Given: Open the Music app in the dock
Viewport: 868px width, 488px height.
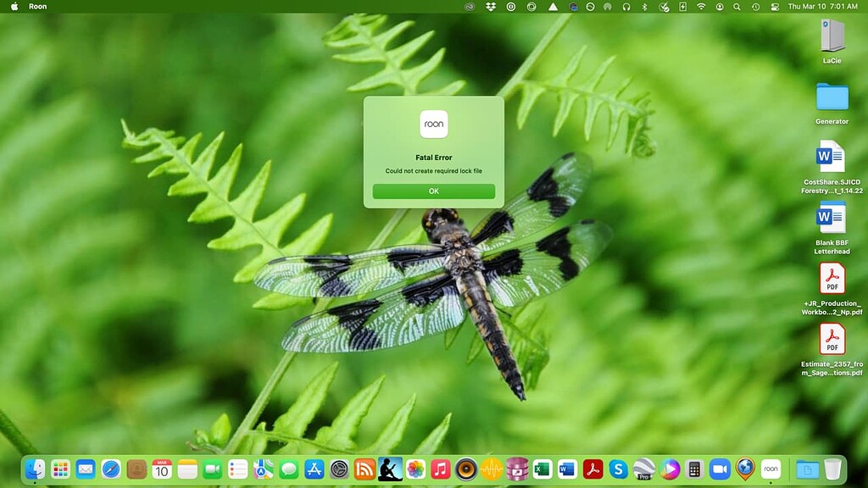Looking at the screenshot, I should click(x=440, y=469).
